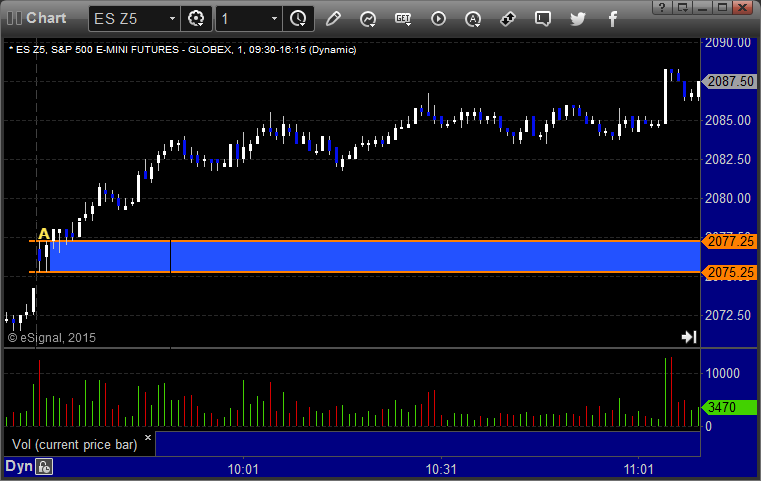
Task: Click the 2080.00 price axis label
Action: pyautogui.click(x=728, y=198)
